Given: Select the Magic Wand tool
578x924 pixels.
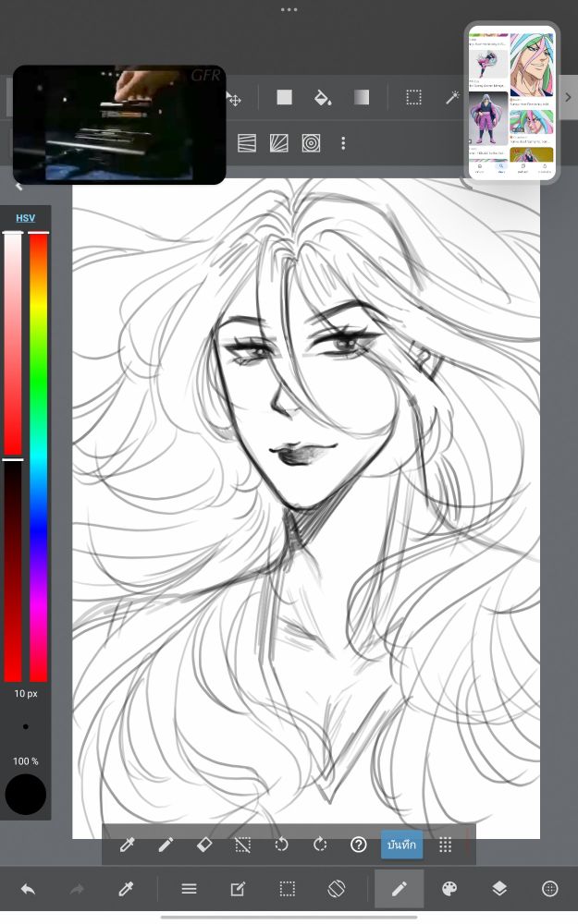Looking at the screenshot, I should click(452, 97).
